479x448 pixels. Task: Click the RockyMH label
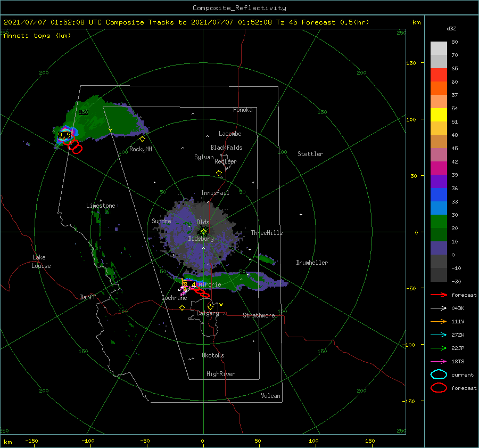(x=141, y=149)
